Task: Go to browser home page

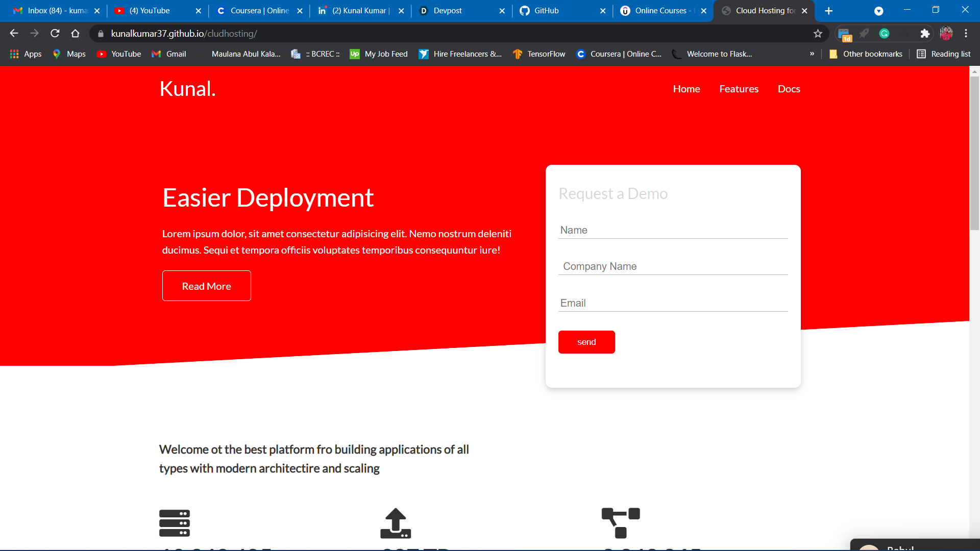Action: 76,34
